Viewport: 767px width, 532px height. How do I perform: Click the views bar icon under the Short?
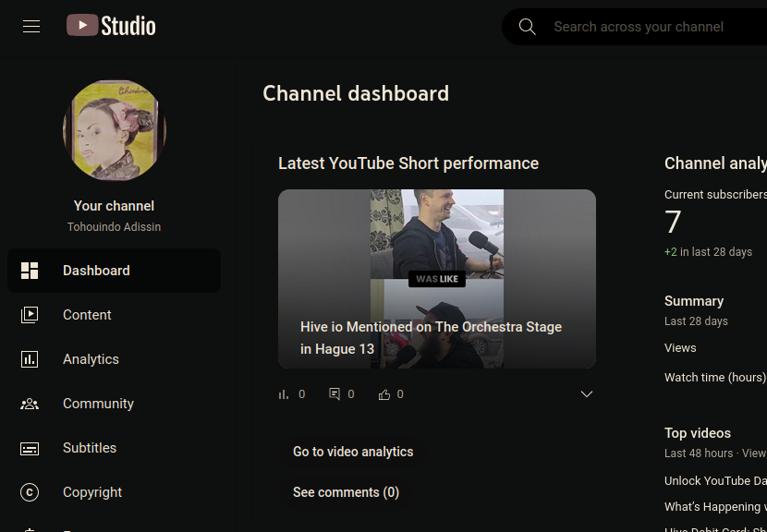(x=283, y=394)
